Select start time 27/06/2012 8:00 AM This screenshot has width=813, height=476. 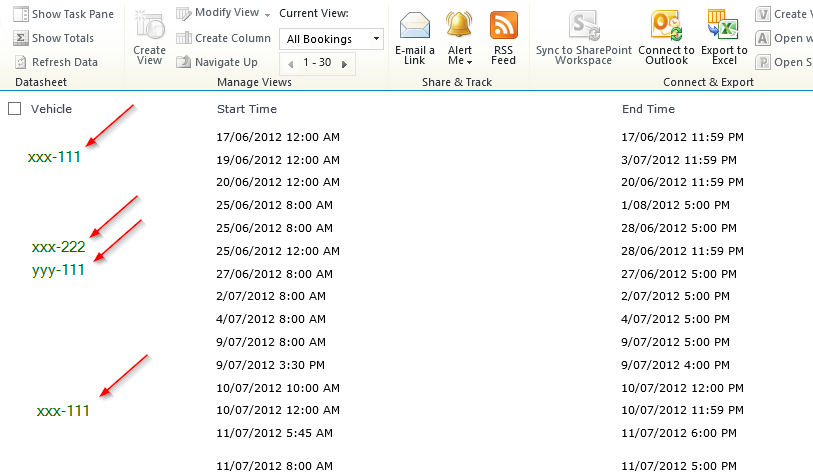tap(274, 274)
